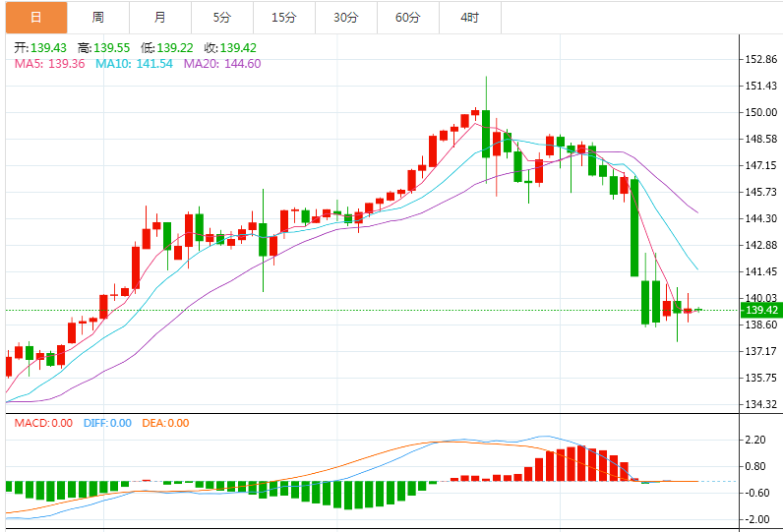Click the 147.15 price axis label
Viewport: 783px width, 532px height.
point(761,165)
